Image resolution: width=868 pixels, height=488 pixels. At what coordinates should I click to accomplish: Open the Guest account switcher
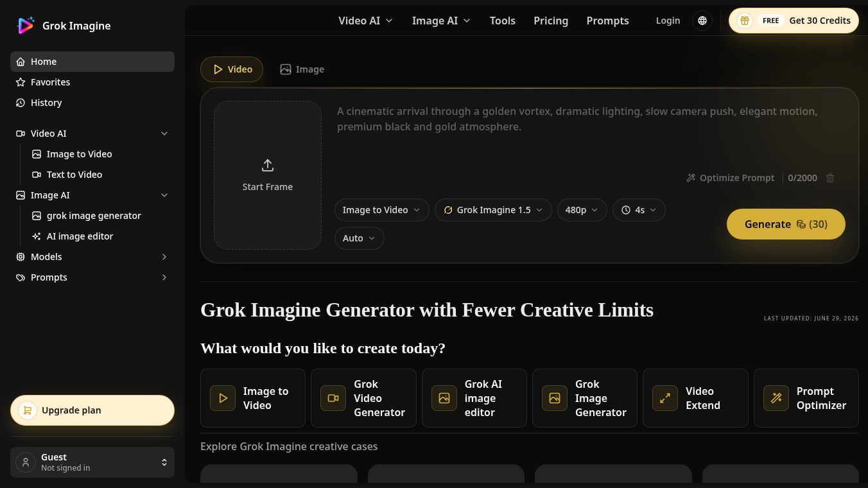[x=92, y=462]
